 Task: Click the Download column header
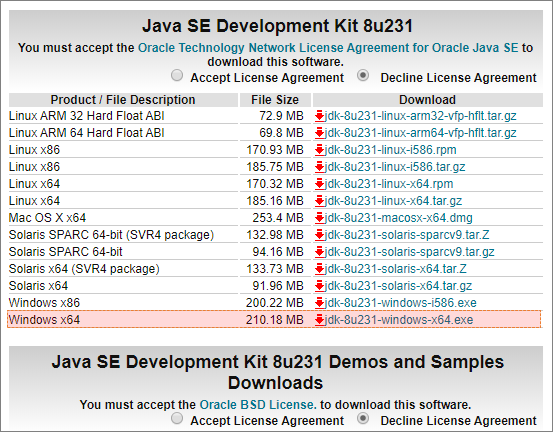tap(427, 100)
